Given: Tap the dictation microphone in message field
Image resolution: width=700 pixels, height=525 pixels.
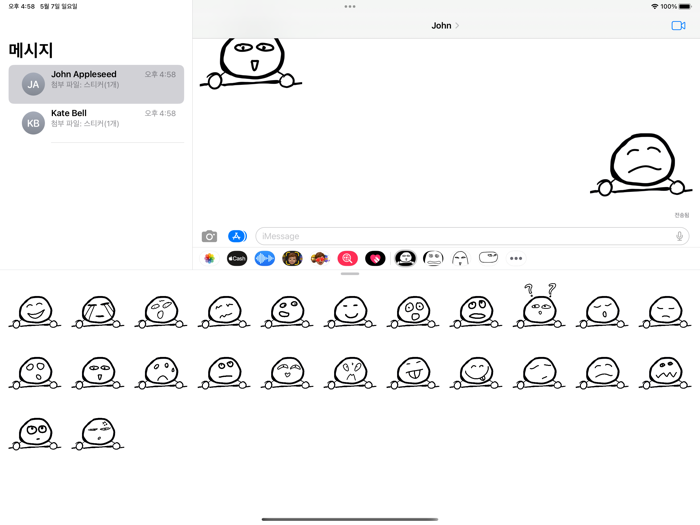Looking at the screenshot, I should (679, 236).
